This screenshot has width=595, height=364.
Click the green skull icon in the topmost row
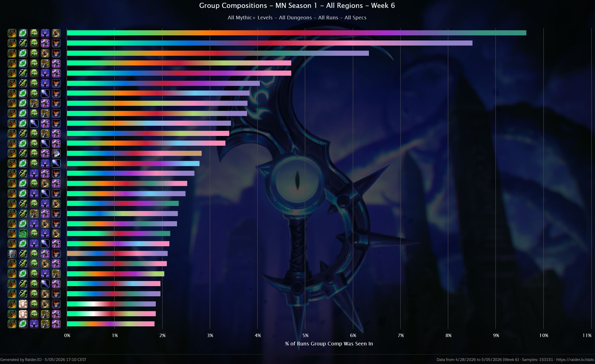34,33
